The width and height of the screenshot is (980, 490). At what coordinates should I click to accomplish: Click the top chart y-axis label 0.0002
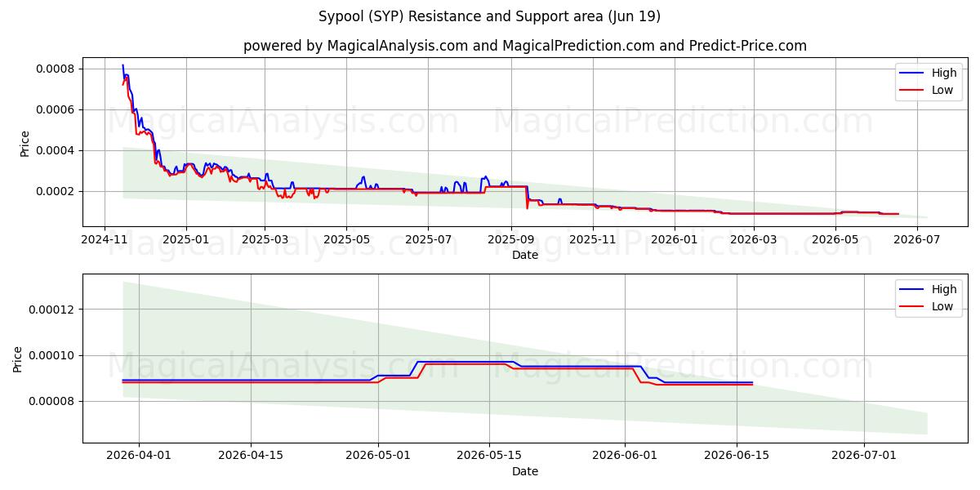(x=55, y=191)
